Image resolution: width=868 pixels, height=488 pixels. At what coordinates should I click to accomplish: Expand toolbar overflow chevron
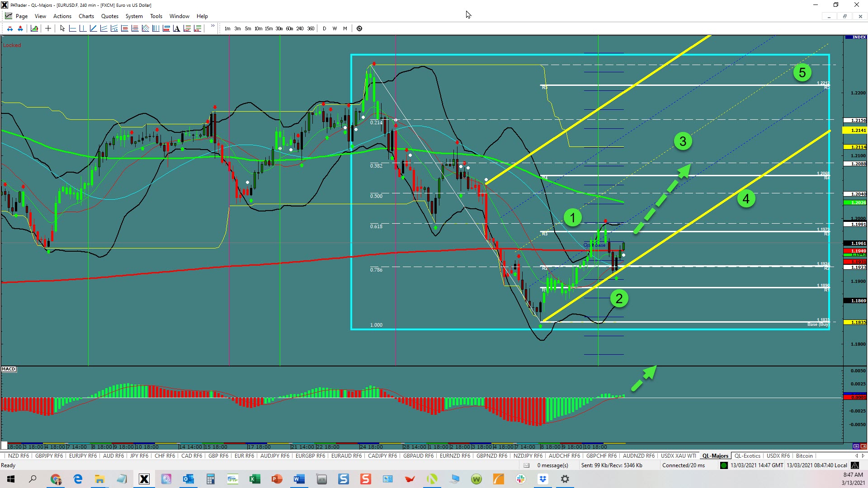click(212, 26)
